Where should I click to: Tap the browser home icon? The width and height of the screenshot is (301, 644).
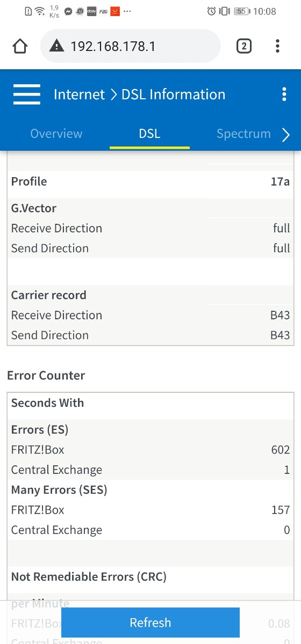tap(20, 46)
